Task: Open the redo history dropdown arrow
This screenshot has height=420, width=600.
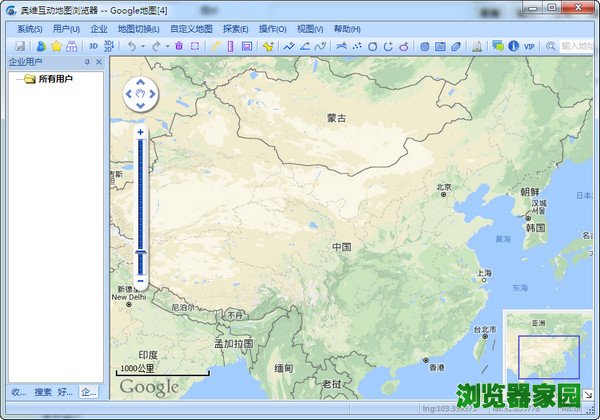Action: 167,46
